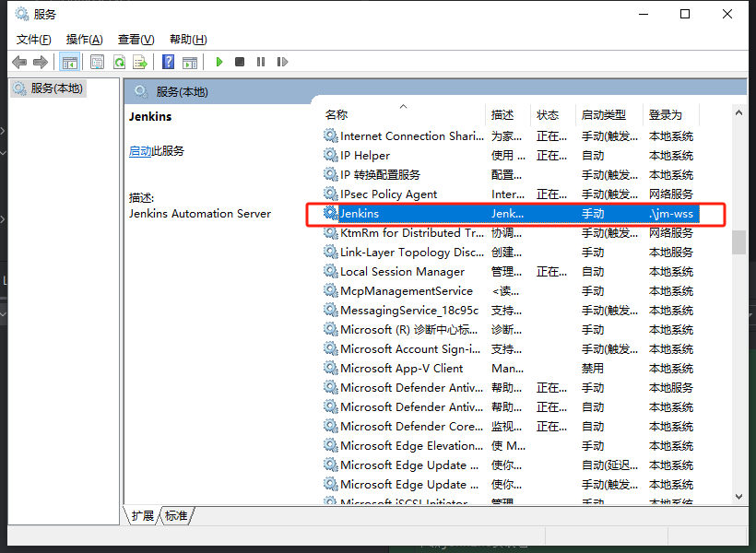Click the Refresh toolbar icon
This screenshot has width=756, height=553.
click(119, 62)
